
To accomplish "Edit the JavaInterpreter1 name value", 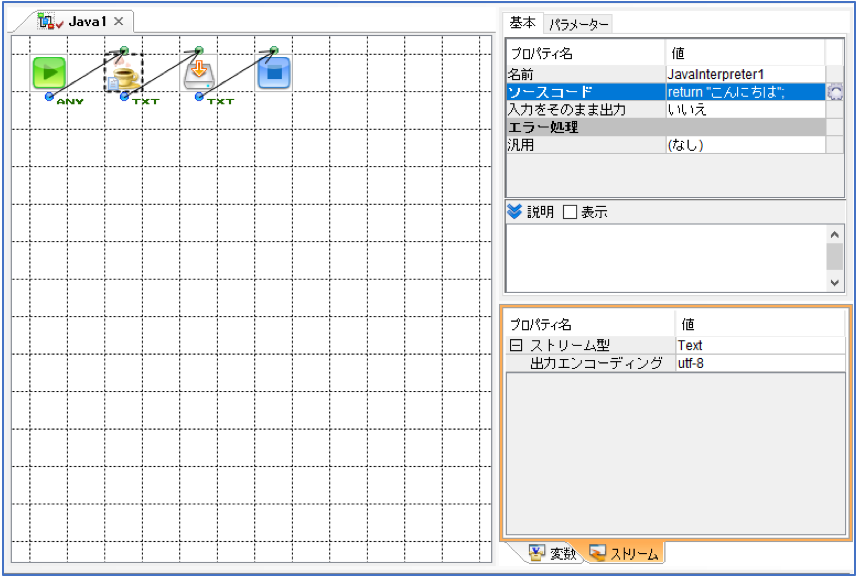I will [745, 74].
